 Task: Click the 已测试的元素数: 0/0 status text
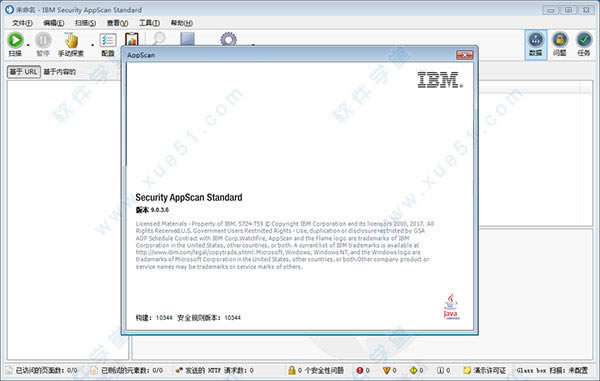(132, 370)
